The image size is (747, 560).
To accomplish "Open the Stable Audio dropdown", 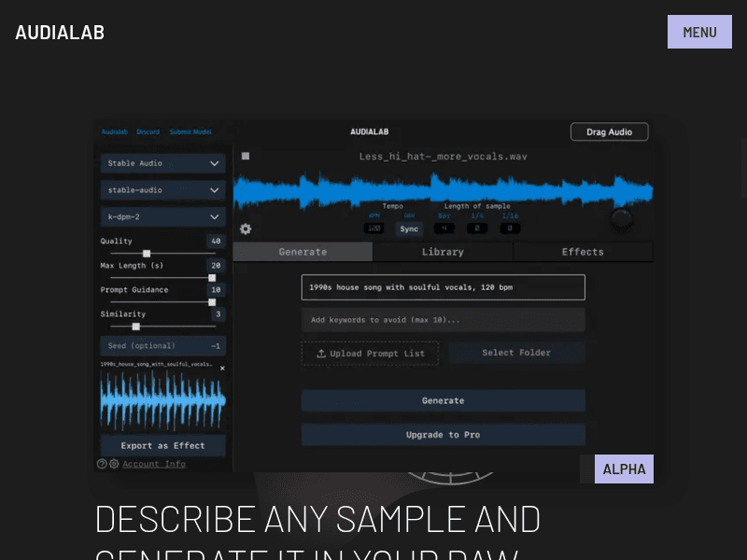I will (x=162, y=163).
